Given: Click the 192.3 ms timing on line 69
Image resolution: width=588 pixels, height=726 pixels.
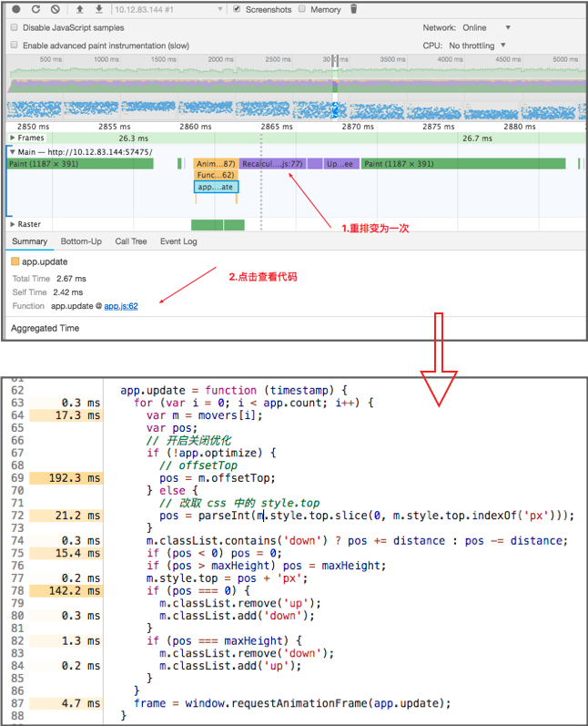Looking at the screenshot, I should [75, 478].
